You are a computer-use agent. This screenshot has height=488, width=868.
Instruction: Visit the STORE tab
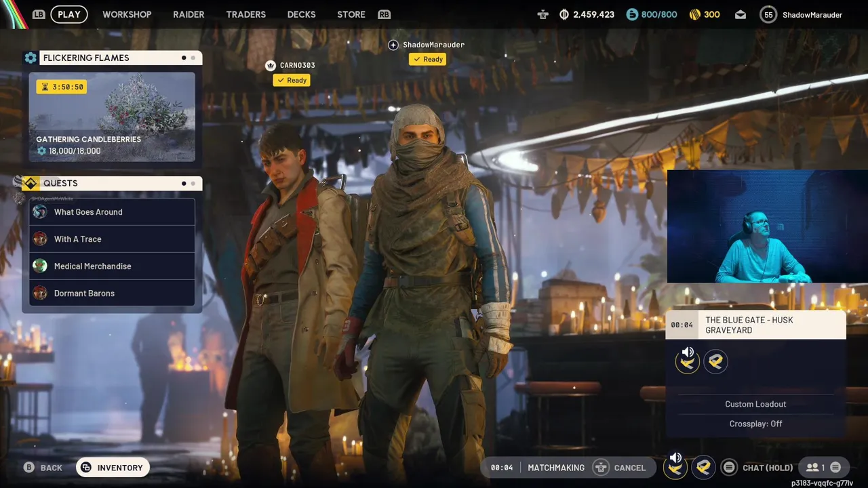coord(351,14)
